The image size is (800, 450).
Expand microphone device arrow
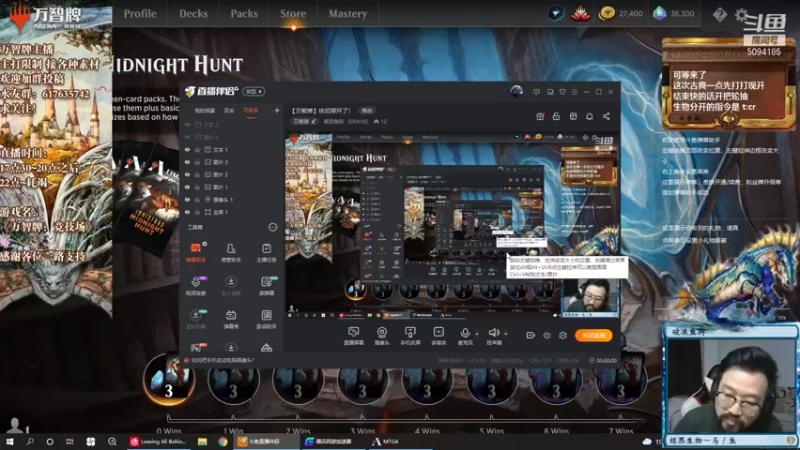477,334
